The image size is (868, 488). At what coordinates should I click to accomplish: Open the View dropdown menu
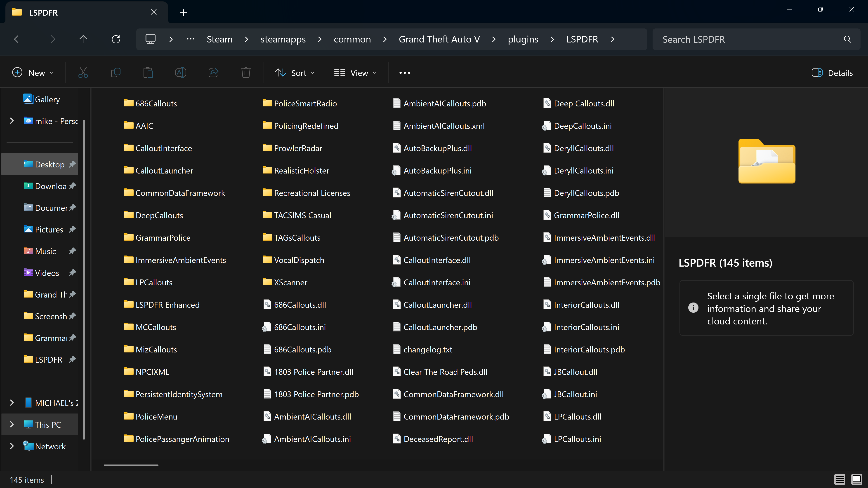355,73
